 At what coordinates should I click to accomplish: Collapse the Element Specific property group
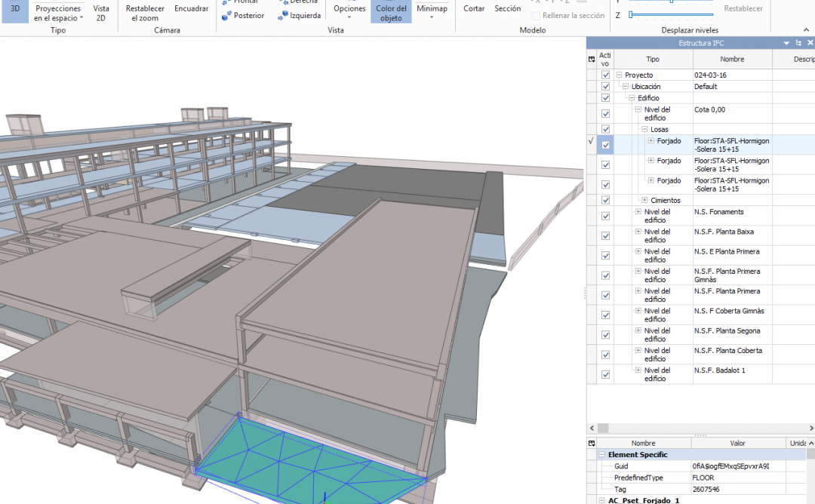tap(602, 455)
